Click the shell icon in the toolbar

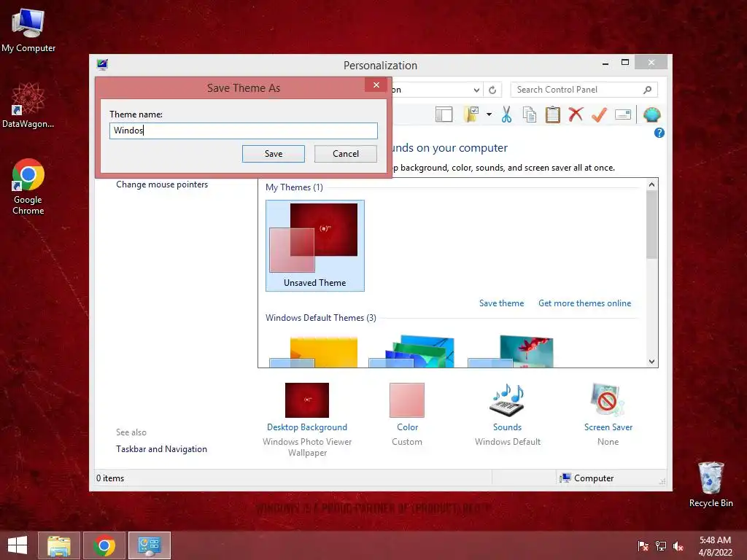point(651,114)
